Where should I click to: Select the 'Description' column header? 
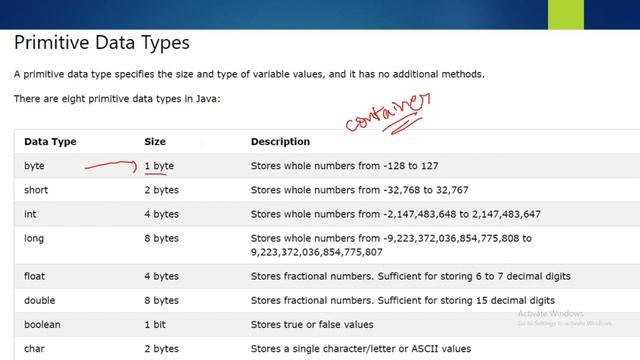(280, 142)
